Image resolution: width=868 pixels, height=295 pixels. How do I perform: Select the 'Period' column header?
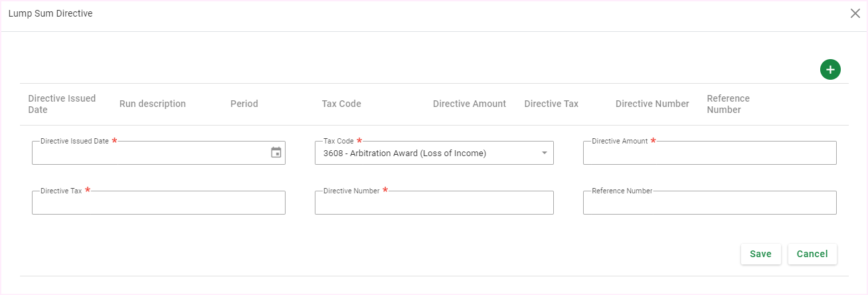pyautogui.click(x=244, y=104)
